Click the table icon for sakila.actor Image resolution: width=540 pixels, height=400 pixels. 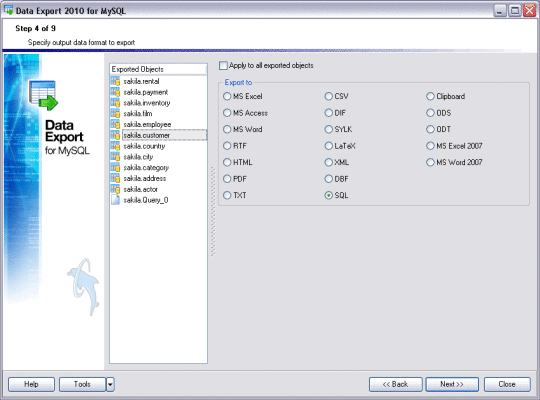click(115, 189)
